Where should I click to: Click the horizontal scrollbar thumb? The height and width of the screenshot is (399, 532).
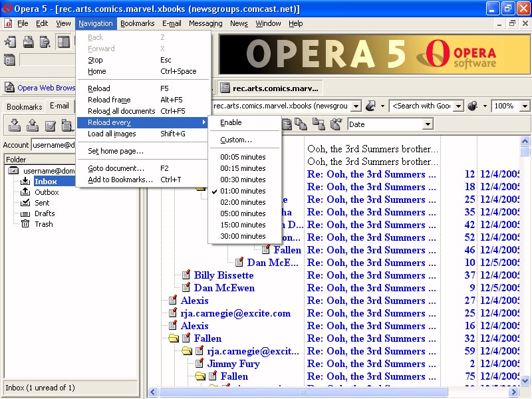click(x=303, y=392)
